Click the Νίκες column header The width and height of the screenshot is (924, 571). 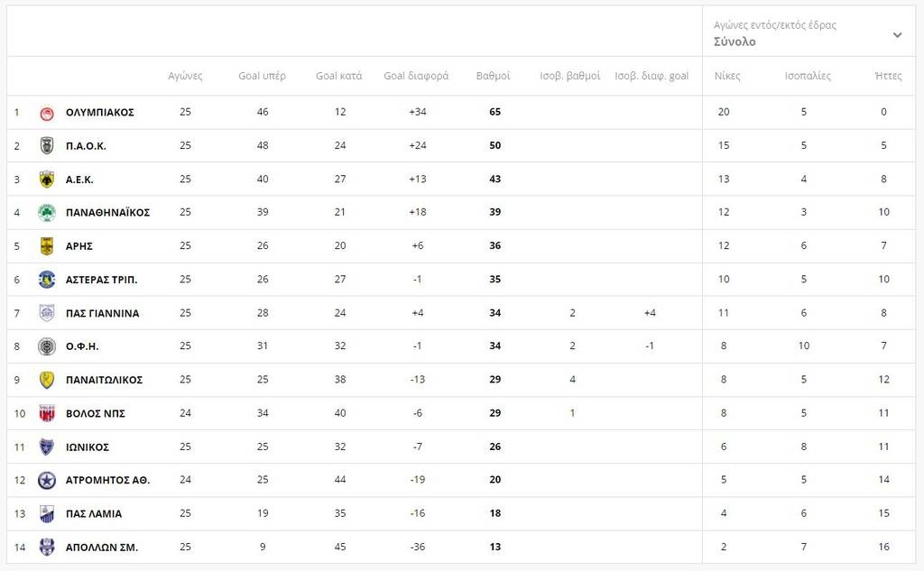point(726,76)
